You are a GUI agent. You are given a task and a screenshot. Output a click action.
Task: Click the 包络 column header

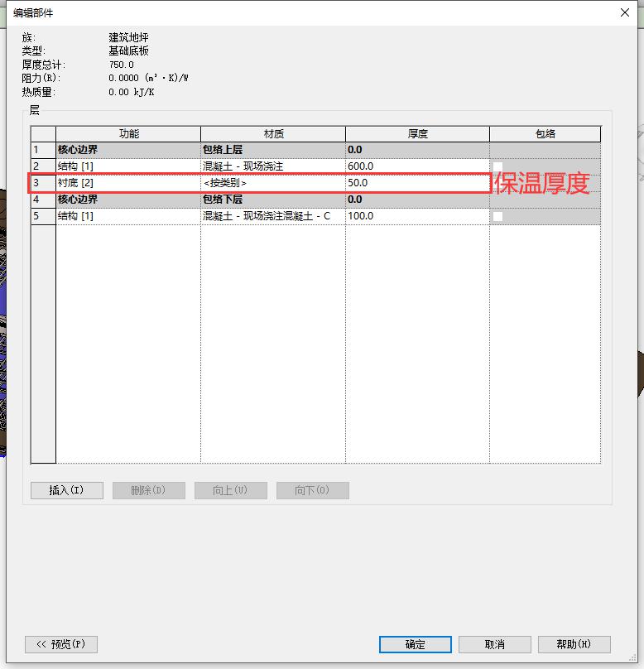(545, 134)
